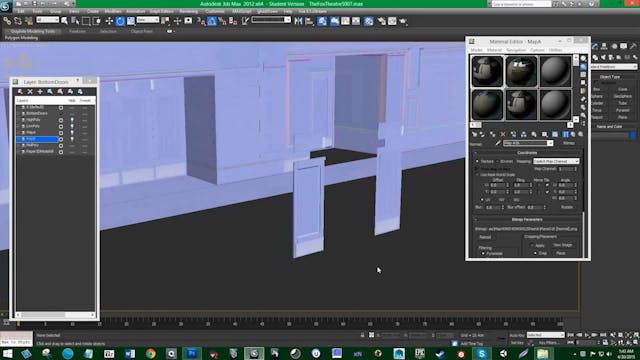This screenshot has height=360, width=640.
Task: Click Go to Parent in Material Editor
Action: [x=573, y=134]
